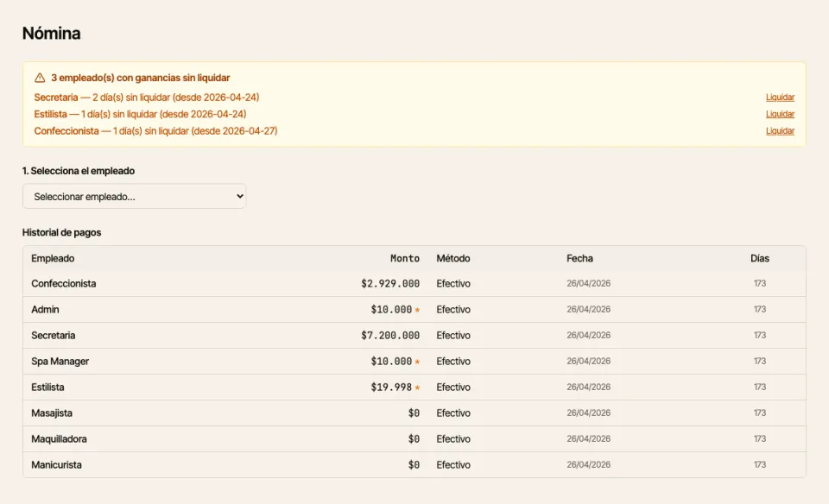
Task: Select the Masajista payment row
Action: pyautogui.click(x=414, y=413)
